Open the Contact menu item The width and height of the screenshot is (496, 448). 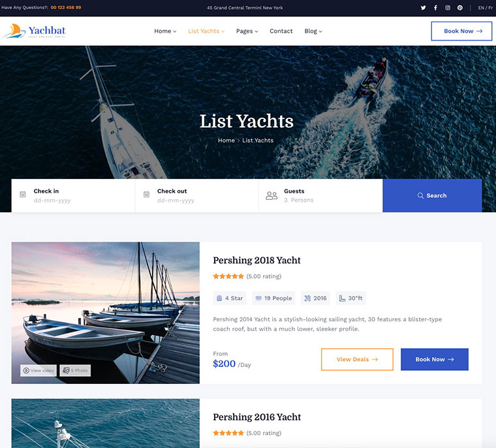point(281,31)
